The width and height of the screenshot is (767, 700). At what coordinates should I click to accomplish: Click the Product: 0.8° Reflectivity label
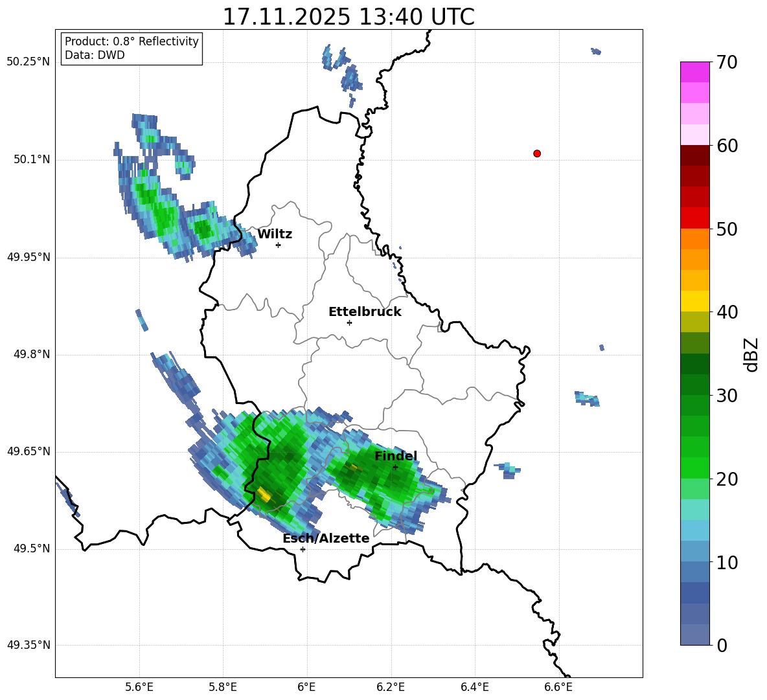point(132,41)
